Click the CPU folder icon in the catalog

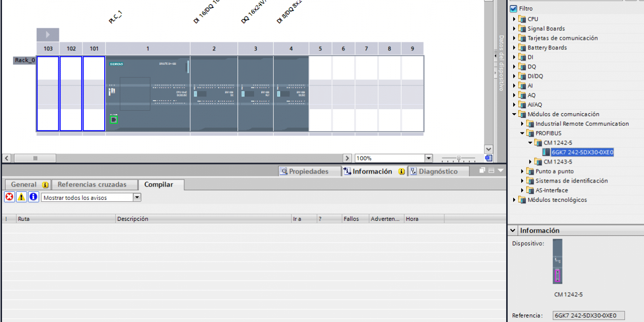522,19
